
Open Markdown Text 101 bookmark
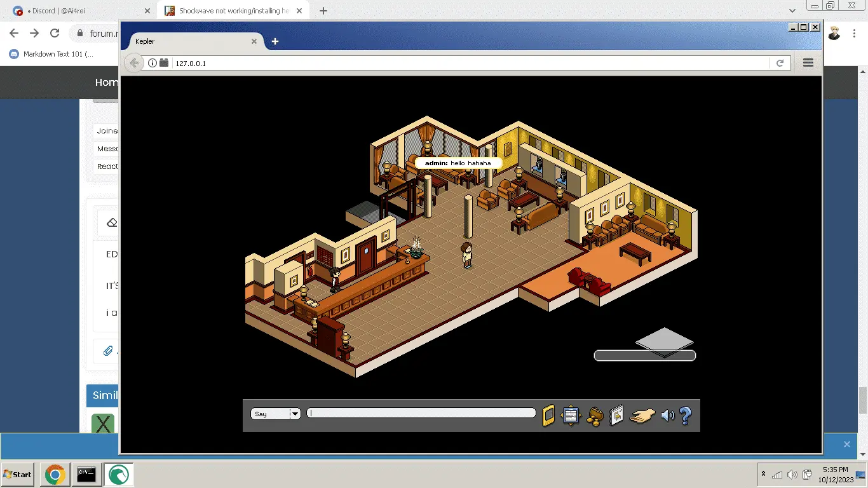pos(51,54)
